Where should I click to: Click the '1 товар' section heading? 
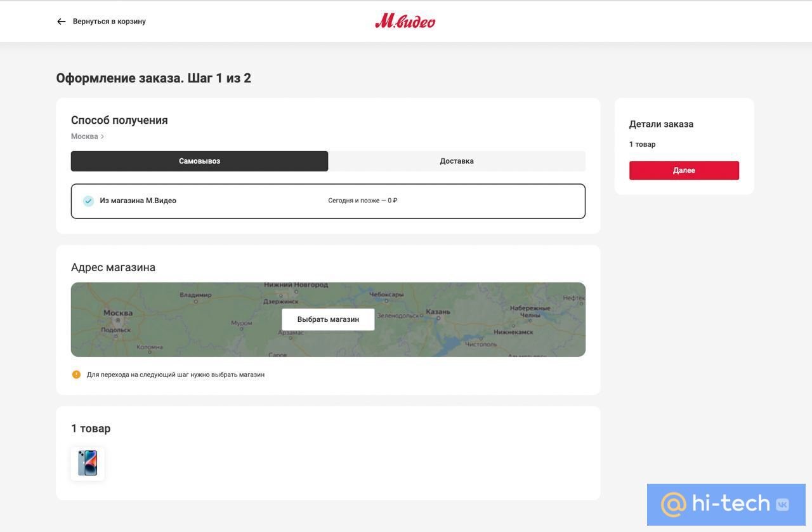tap(91, 429)
